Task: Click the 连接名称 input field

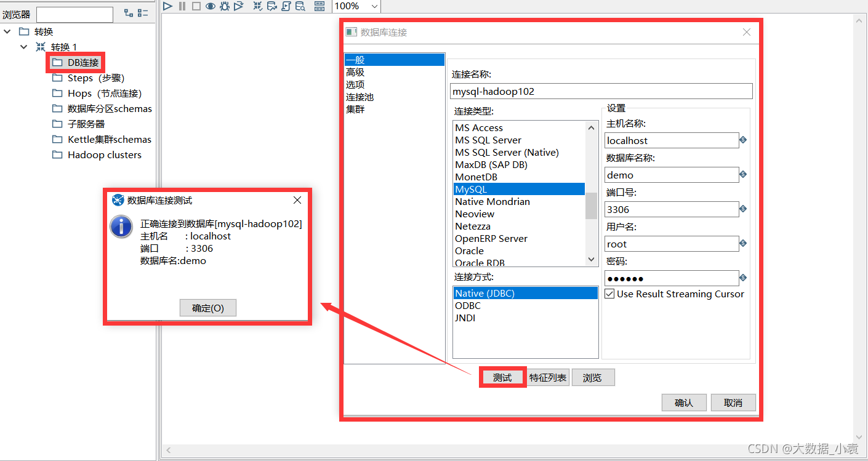Action: tap(601, 91)
